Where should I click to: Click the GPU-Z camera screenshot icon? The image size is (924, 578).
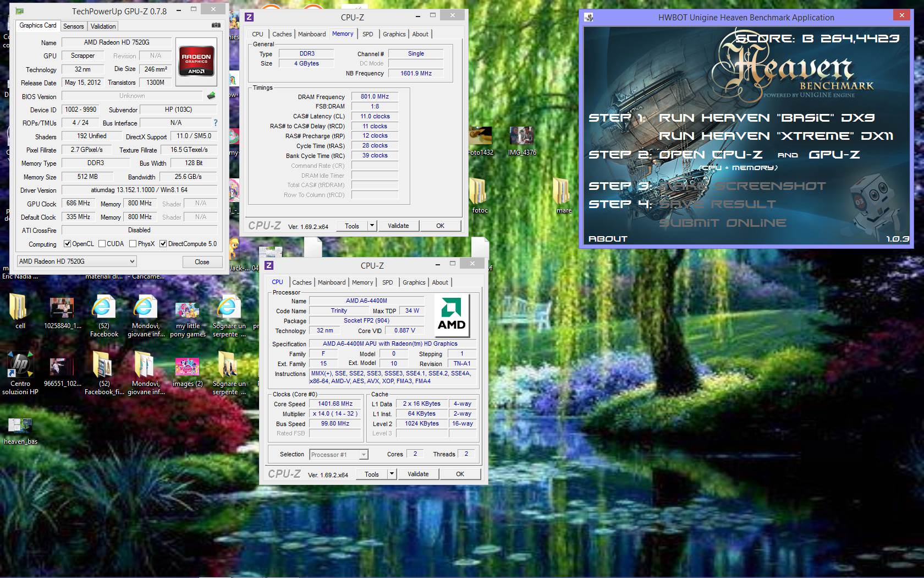click(x=216, y=25)
